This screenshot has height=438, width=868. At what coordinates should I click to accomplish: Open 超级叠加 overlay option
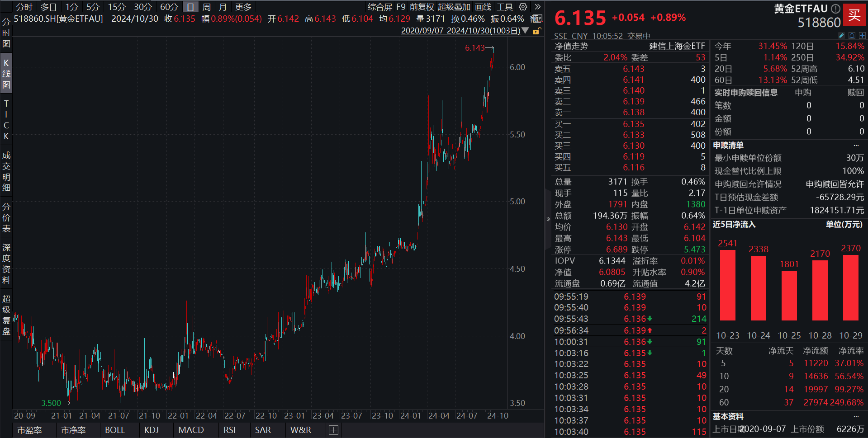(454, 7)
